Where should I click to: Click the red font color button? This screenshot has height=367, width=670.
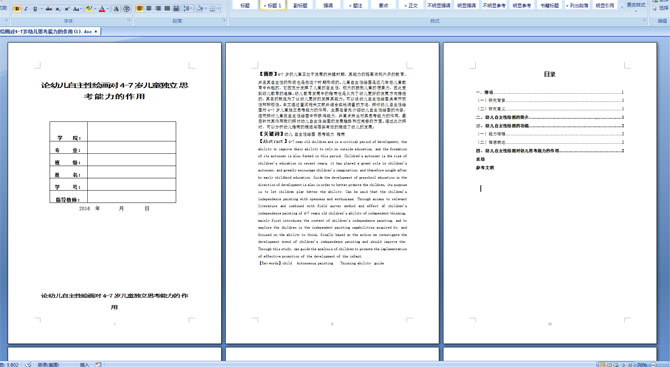click(x=102, y=9)
